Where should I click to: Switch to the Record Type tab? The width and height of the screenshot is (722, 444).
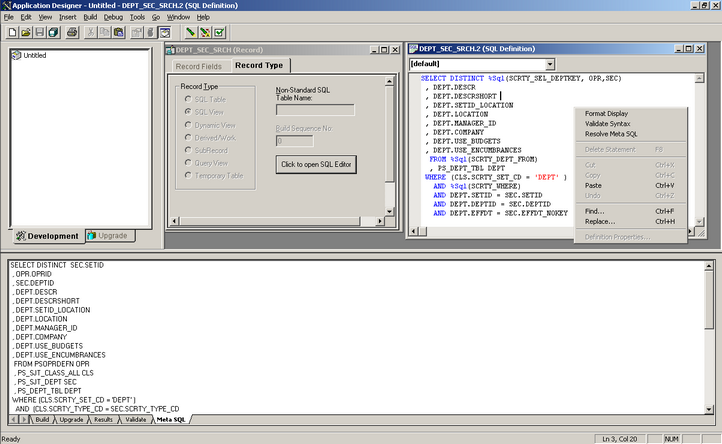[x=259, y=65]
